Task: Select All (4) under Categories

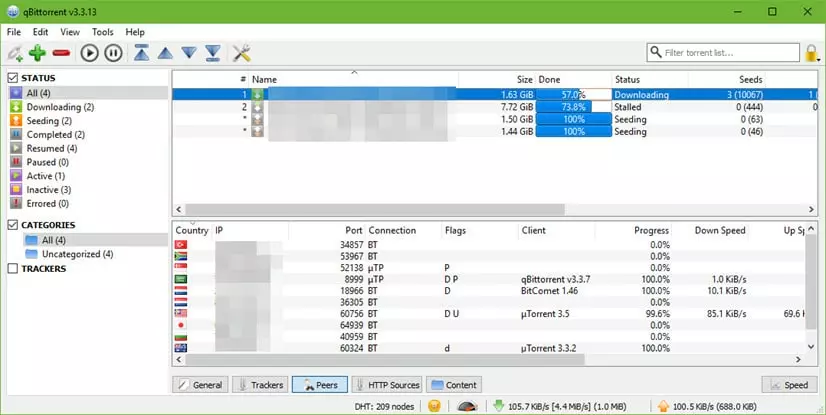Action: tap(95, 240)
